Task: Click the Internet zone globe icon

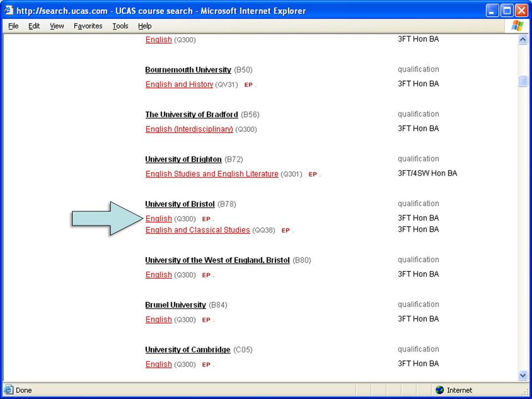Action: pos(439,390)
